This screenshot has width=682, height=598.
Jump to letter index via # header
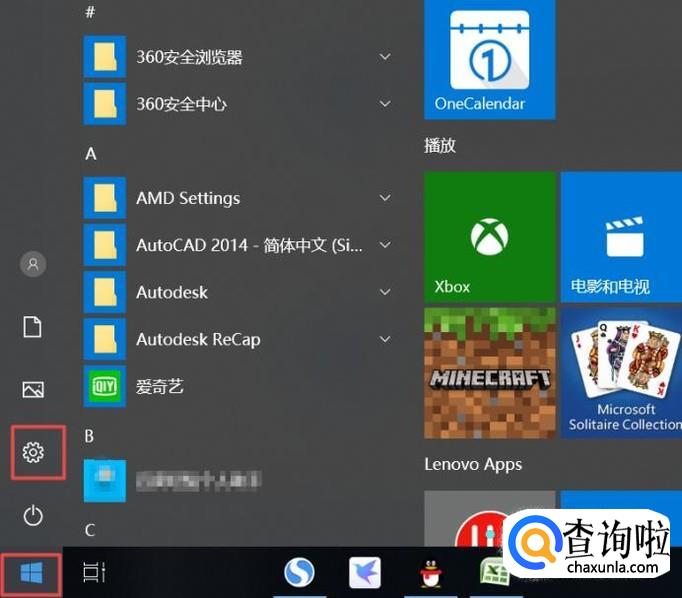(x=90, y=12)
